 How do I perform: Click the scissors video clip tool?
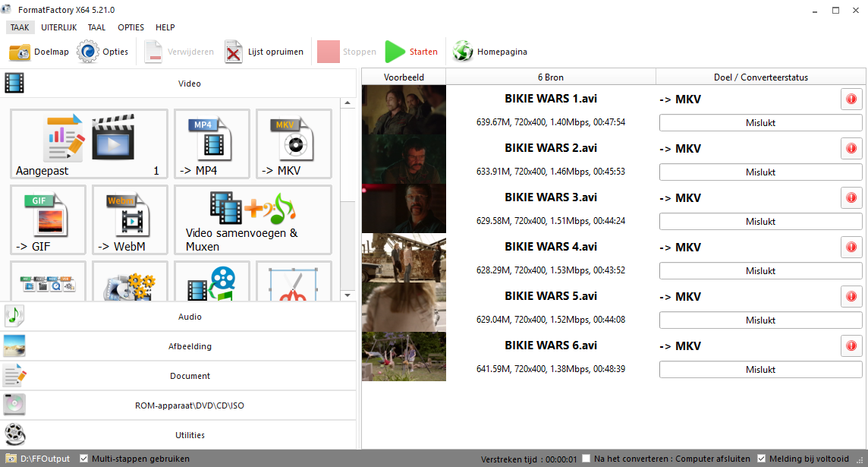point(294,282)
